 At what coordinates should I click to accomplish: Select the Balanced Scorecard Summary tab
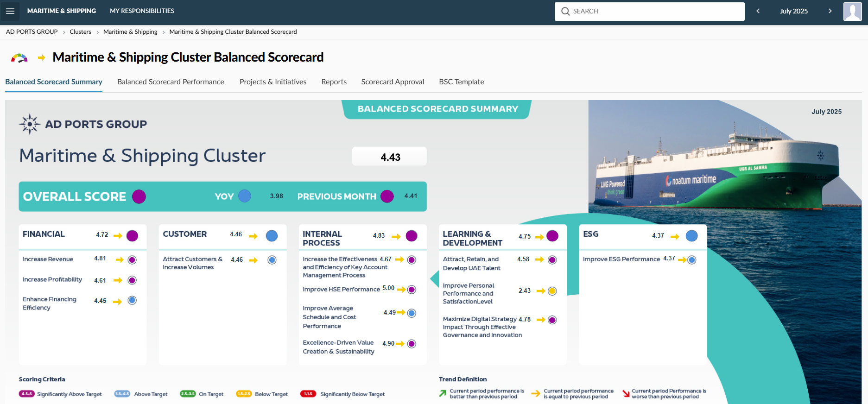pyautogui.click(x=54, y=82)
